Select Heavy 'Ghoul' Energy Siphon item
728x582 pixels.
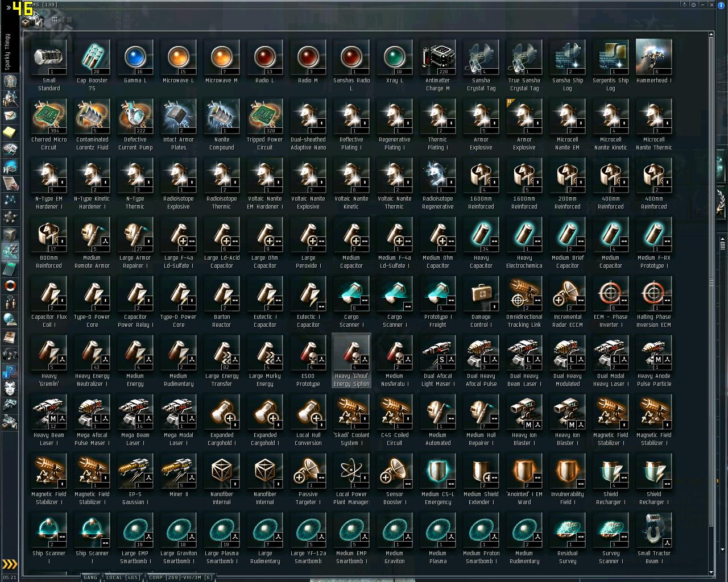tap(351, 361)
